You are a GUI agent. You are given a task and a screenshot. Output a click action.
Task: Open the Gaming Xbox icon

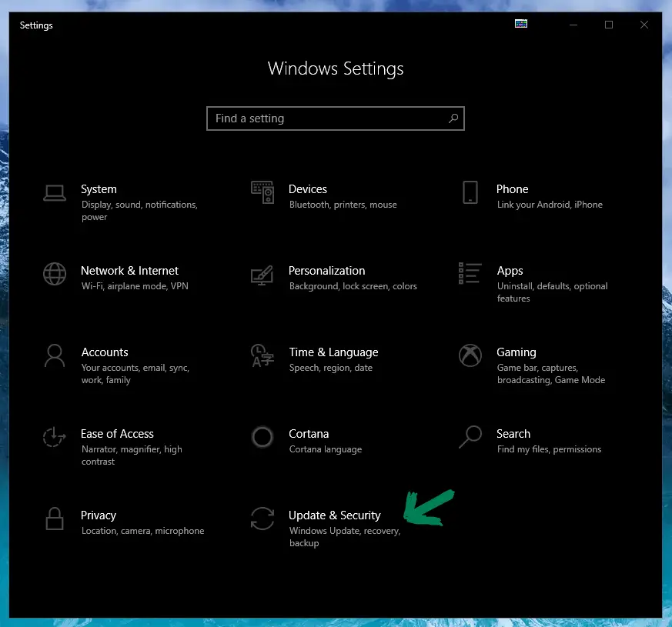coord(470,355)
